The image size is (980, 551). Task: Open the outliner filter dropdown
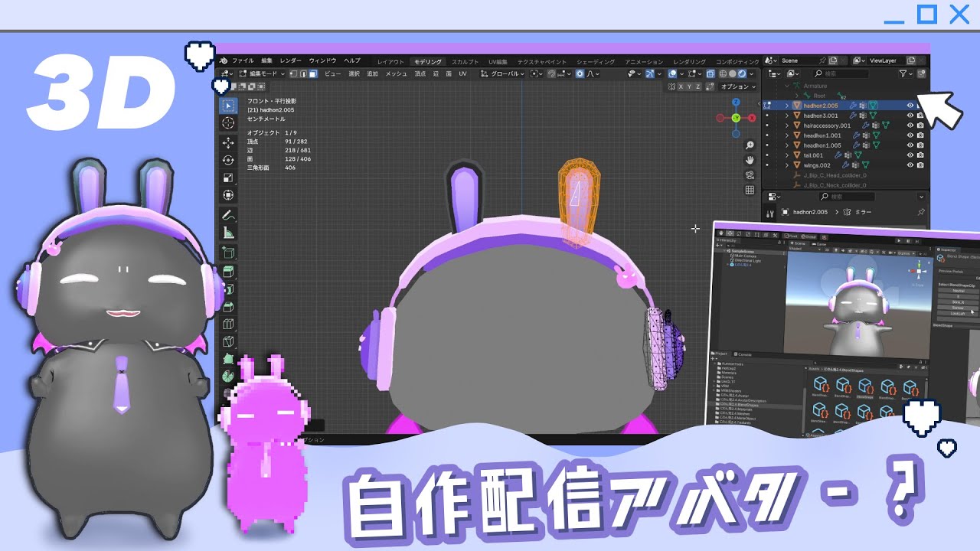pos(906,73)
